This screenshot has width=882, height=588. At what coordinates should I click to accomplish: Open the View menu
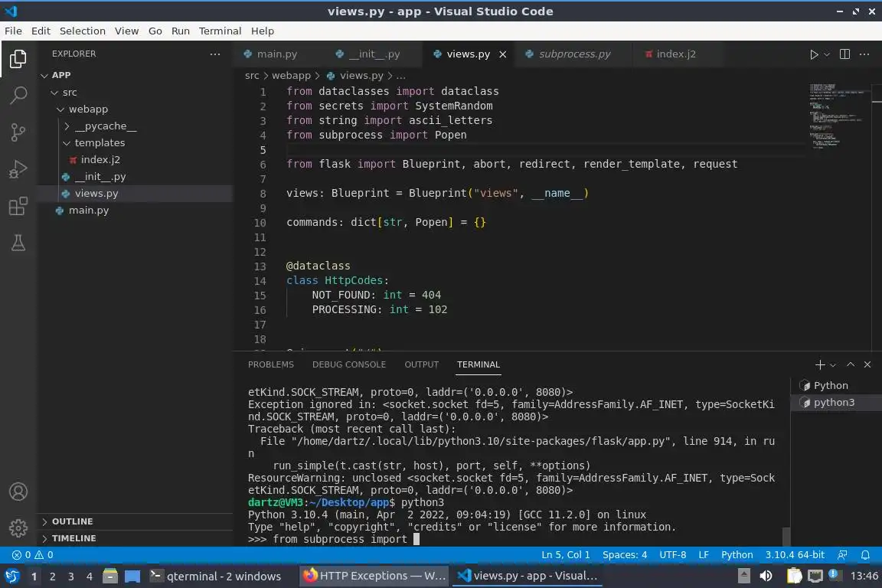tap(126, 31)
